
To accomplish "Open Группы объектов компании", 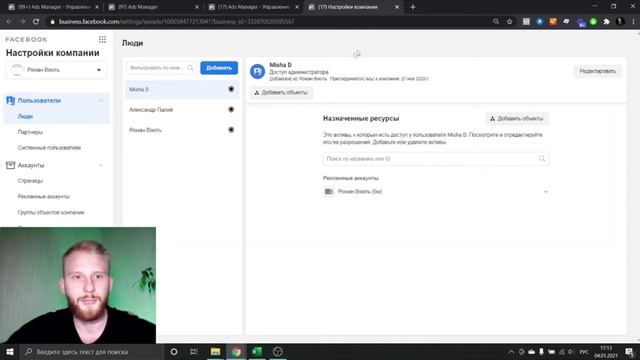I will coord(51,212).
